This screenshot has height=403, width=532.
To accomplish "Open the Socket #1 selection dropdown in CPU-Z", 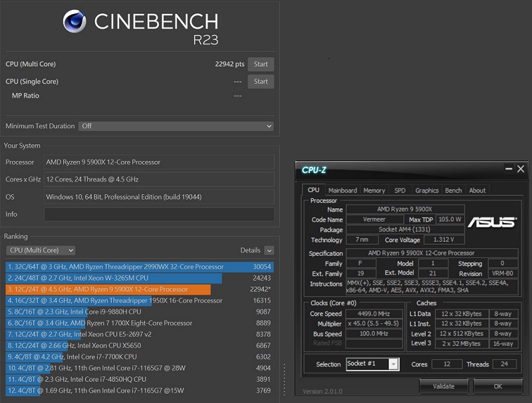I will tap(372, 364).
